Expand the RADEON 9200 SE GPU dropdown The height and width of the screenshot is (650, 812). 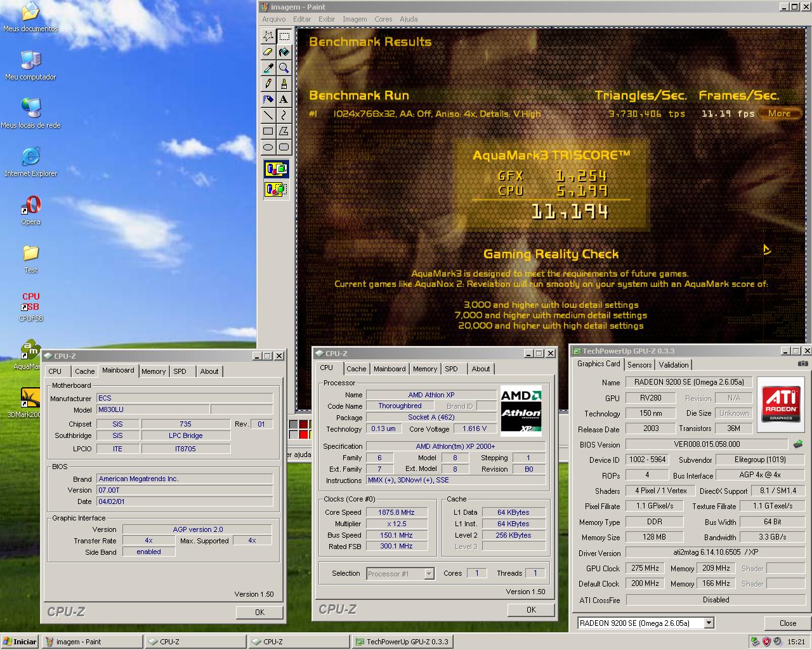(x=709, y=623)
